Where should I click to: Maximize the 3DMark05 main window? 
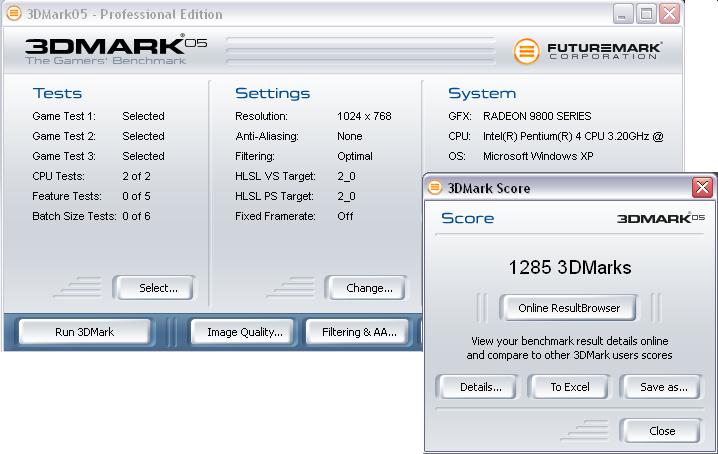646,13
